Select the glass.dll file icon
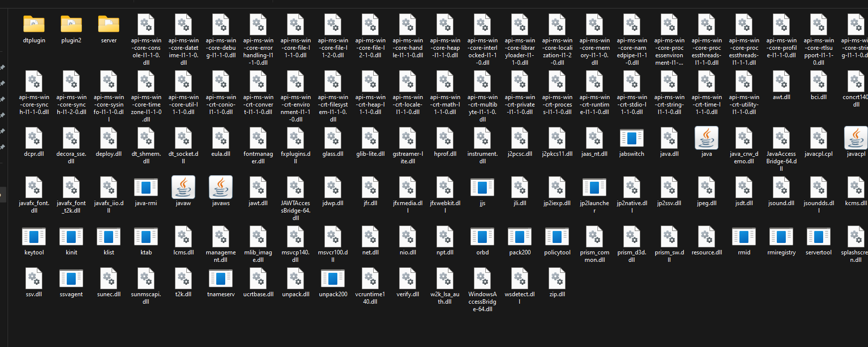This screenshot has width=868, height=347. tap(333, 138)
